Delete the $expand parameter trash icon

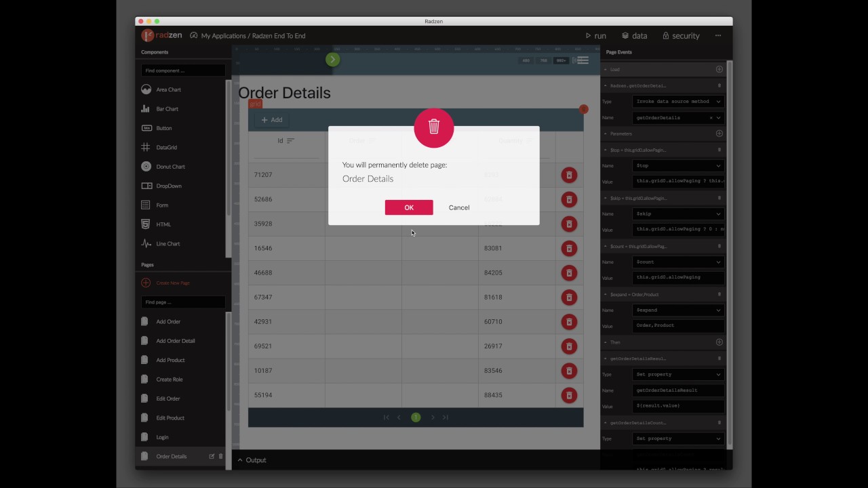pyautogui.click(x=719, y=294)
